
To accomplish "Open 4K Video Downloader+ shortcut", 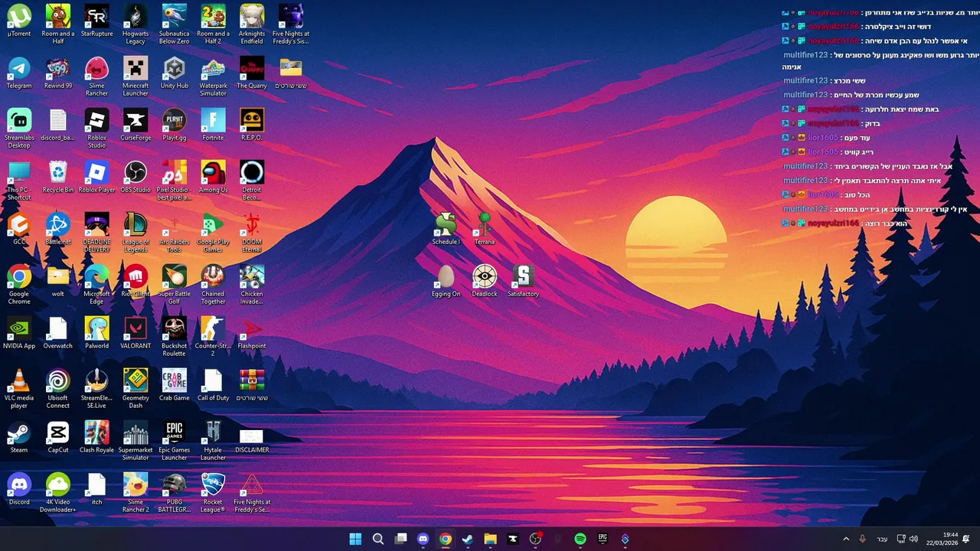I will [x=58, y=493].
